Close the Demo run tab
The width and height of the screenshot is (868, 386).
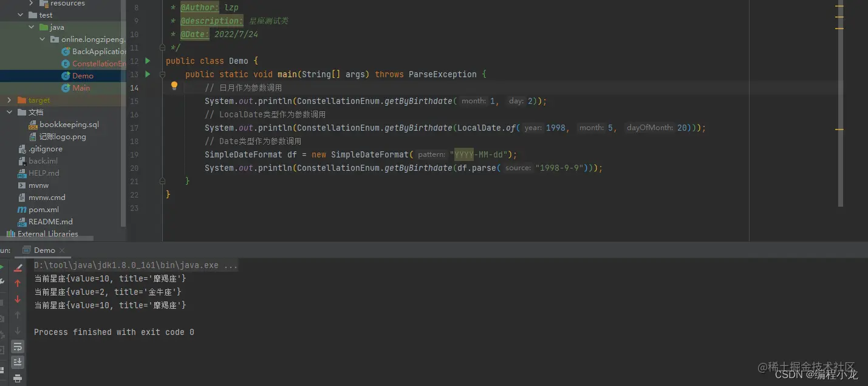(x=63, y=250)
